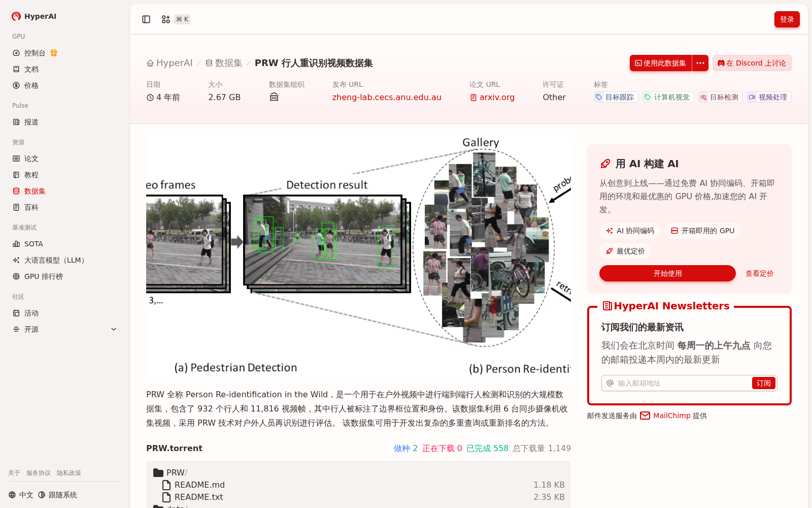This screenshot has height=508, width=812.
Task: Select the 计算机视觉 tag
Action: [668, 97]
